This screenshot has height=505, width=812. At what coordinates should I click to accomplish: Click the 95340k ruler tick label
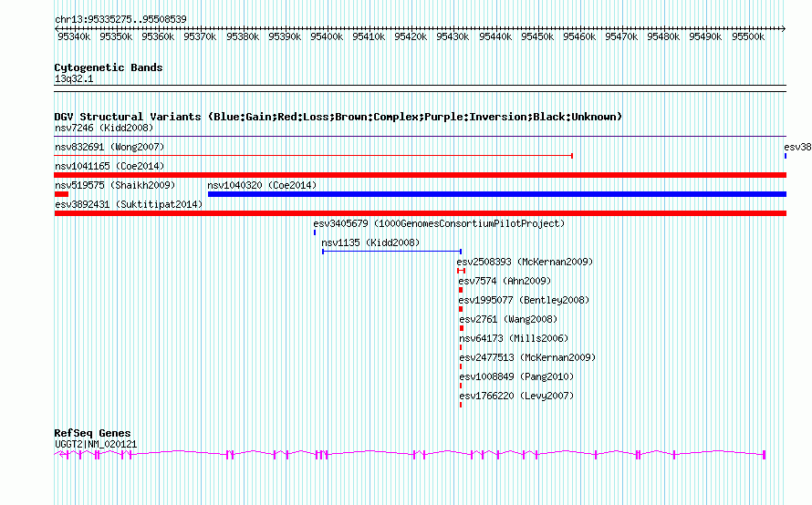[x=74, y=36]
